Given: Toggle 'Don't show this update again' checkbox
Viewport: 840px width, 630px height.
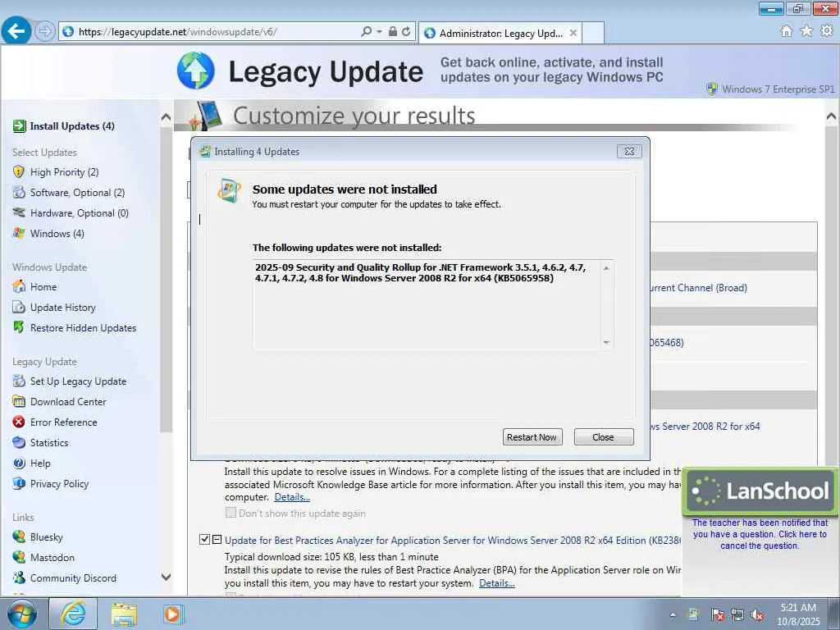Looking at the screenshot, I should coord(231,513).
